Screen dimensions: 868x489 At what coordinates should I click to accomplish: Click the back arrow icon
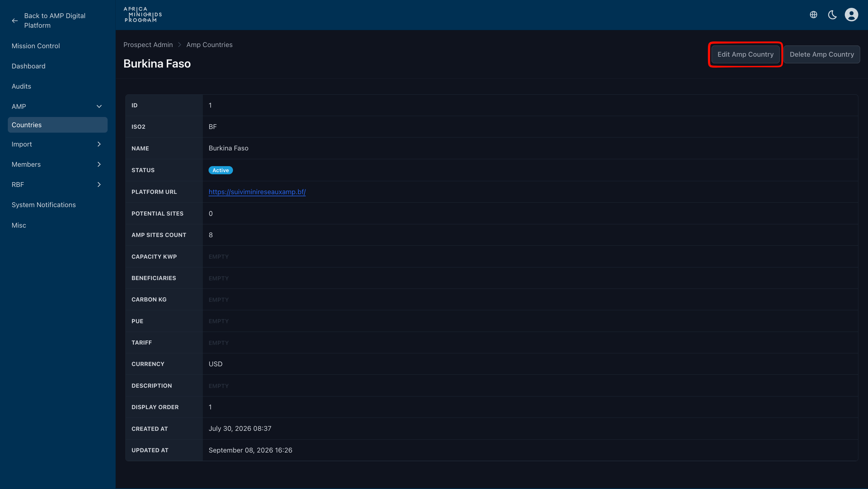(15, 21)
